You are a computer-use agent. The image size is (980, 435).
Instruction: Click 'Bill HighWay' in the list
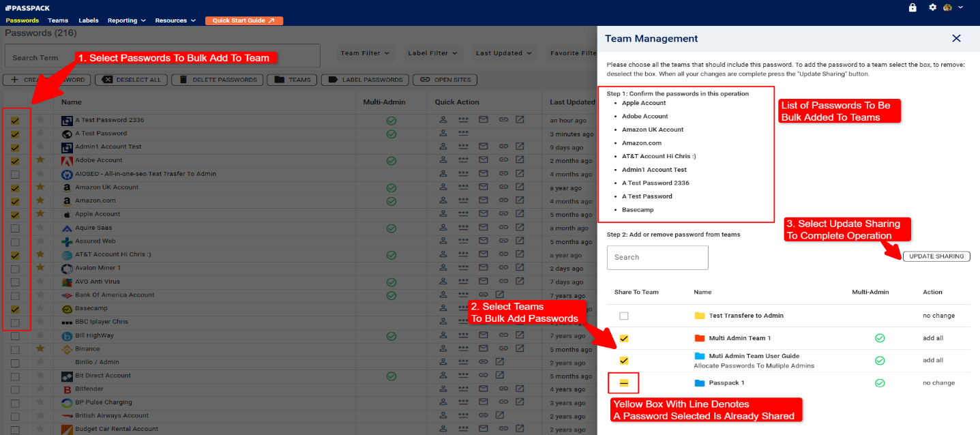tap(95, 335)
